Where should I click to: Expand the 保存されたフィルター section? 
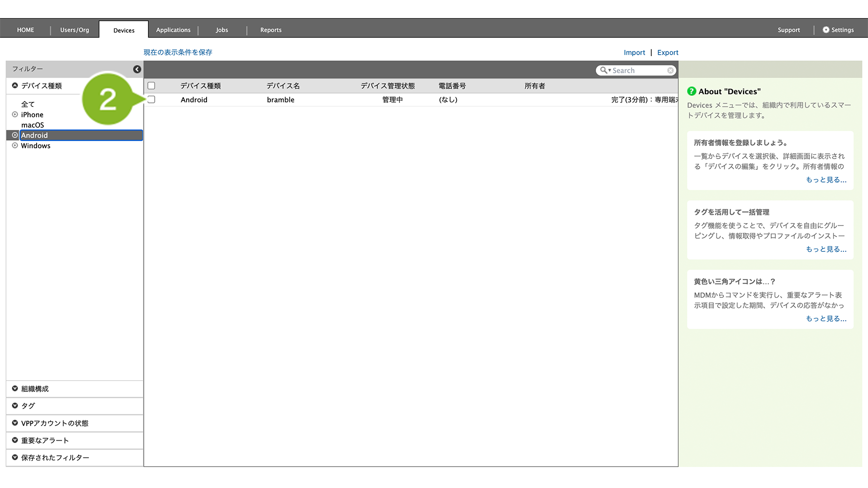[x=15, y=457]
